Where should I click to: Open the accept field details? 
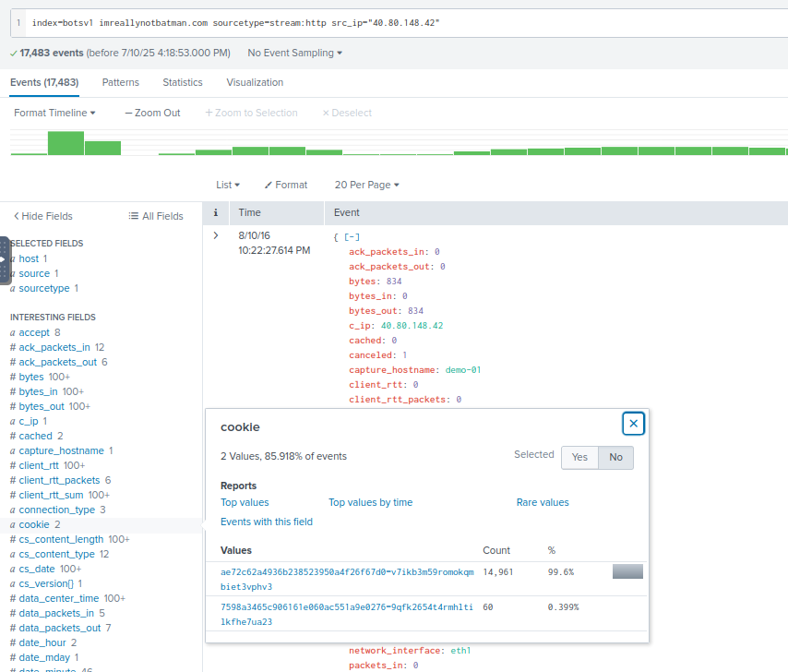(34, 332)
